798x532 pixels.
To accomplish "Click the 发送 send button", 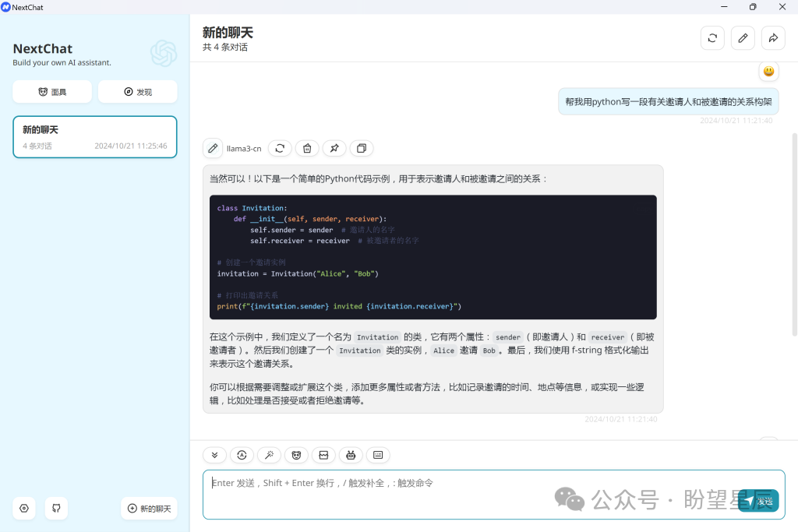I will pyautogui.click(x=758, y=501).
